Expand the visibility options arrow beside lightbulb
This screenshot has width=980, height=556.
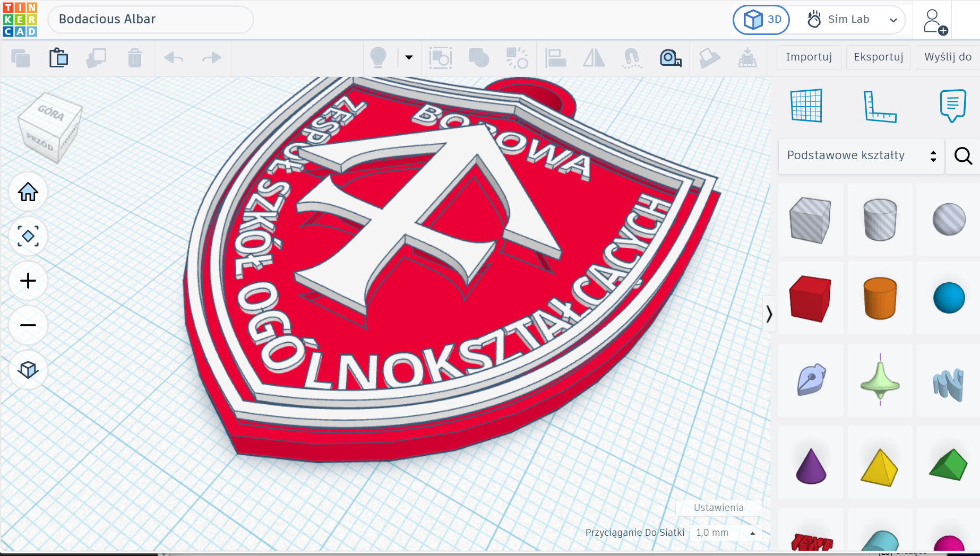(409, 57)
